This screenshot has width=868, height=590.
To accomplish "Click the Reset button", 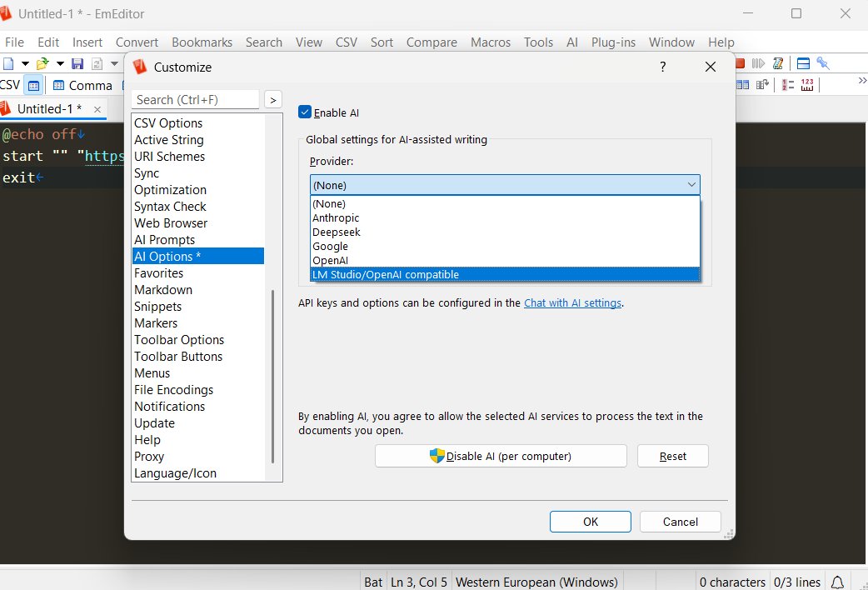I will 672,456.
